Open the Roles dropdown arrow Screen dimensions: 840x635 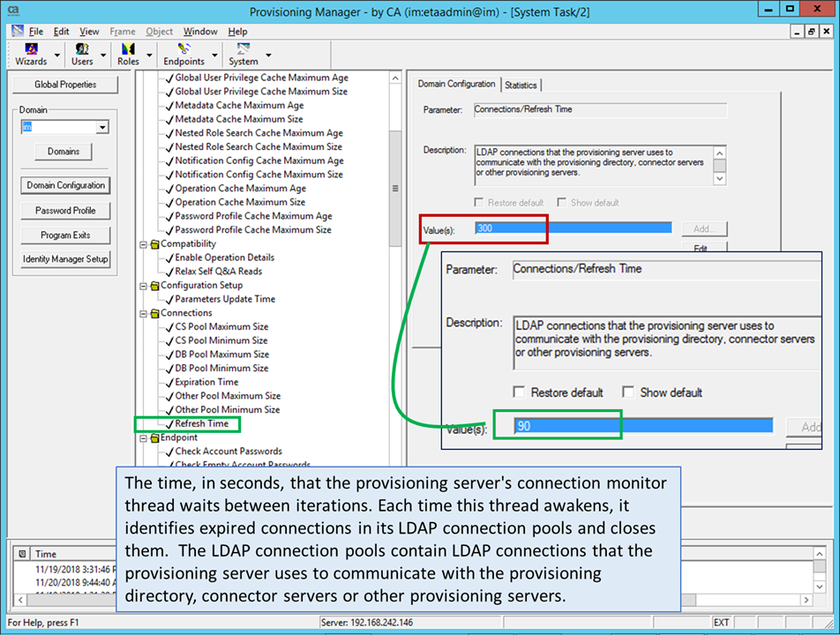pyautogui.click(x=149, y=56)
